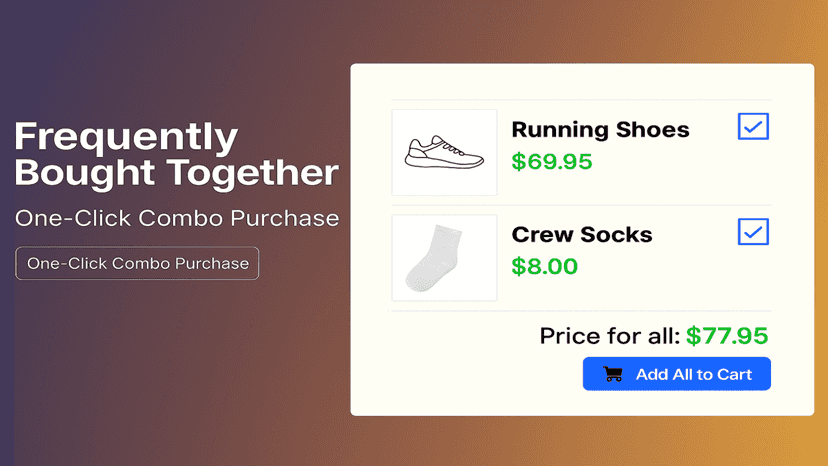Select the Crew Socks product title

tap(582, 235)
